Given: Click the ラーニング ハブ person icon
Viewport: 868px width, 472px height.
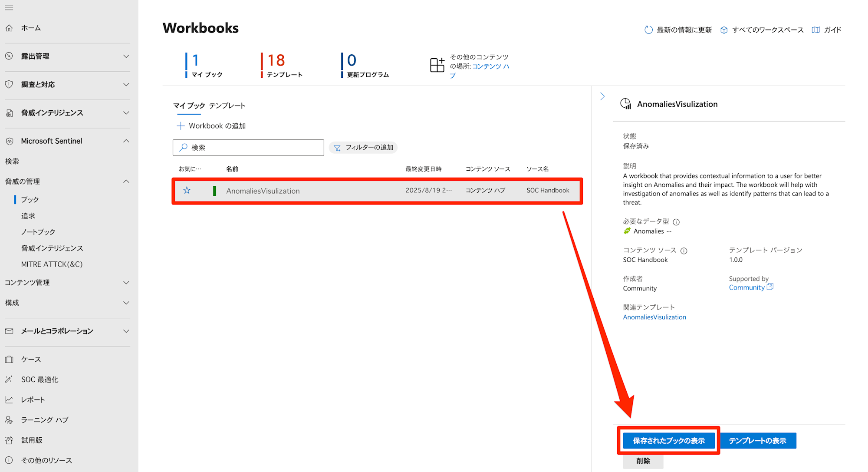Looking at the screenshot, I should pyautogui.click(x=9, y=420).
